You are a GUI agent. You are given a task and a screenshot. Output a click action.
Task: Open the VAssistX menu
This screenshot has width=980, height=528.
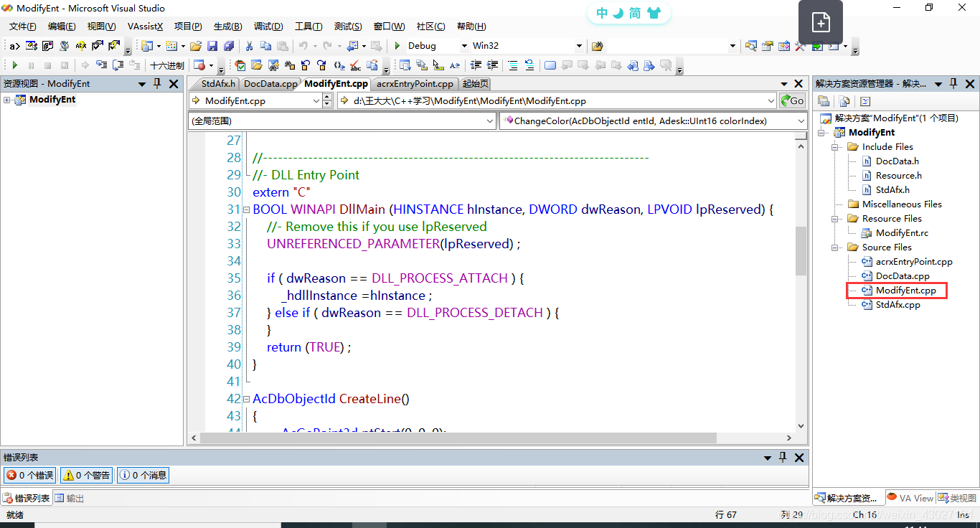tap(145, 27)
